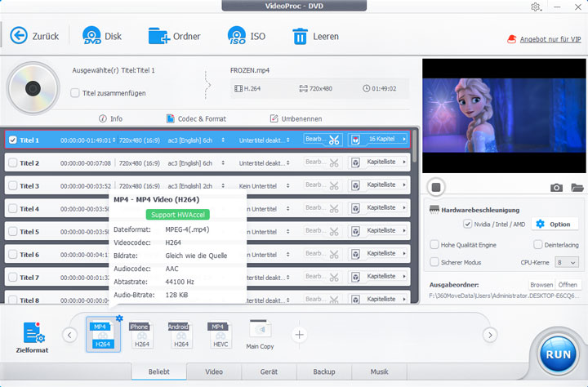
Task: Switch to the Backup tab
Action: [x=324, y=371]
